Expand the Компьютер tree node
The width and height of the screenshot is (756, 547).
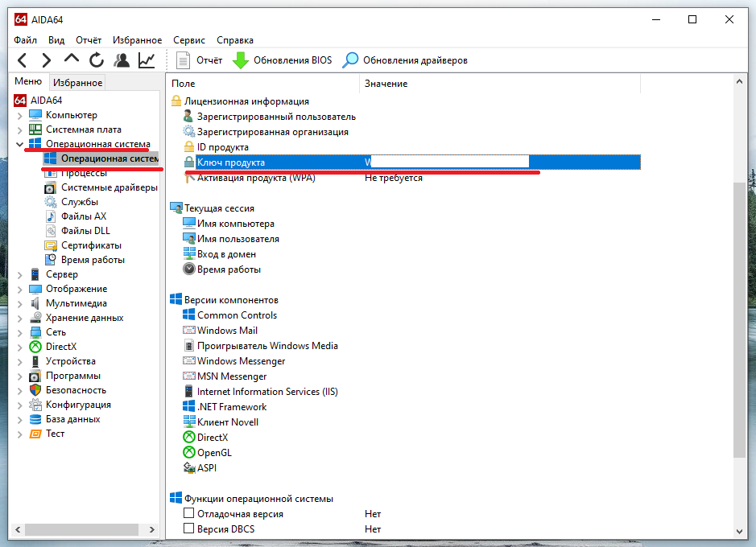click(19, 116)
